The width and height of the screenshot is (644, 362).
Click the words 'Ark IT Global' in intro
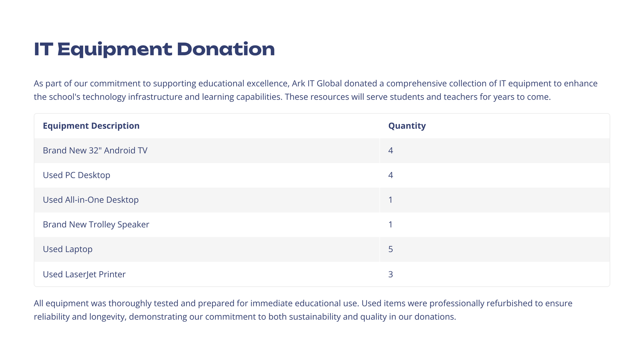click(x=317, y=83)
